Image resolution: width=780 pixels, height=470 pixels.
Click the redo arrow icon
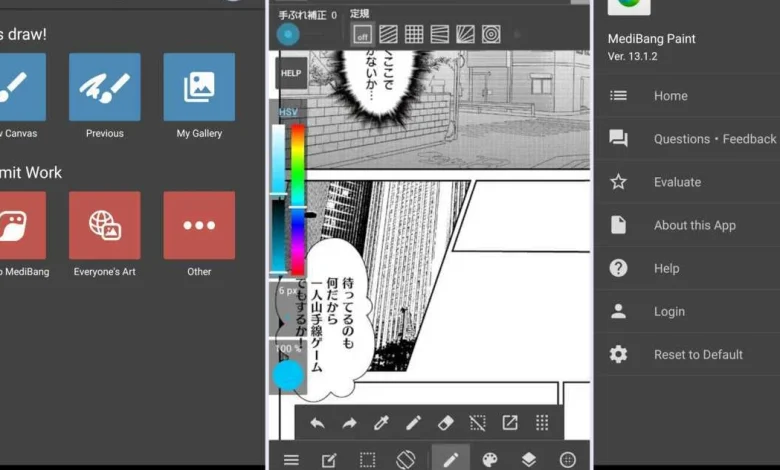(x=349, y=423)
